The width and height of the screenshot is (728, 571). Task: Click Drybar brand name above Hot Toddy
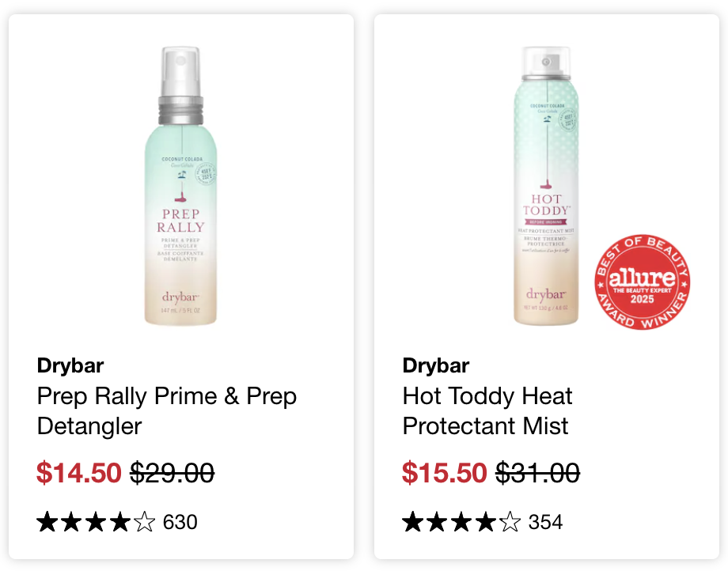[x=436, y=365]
